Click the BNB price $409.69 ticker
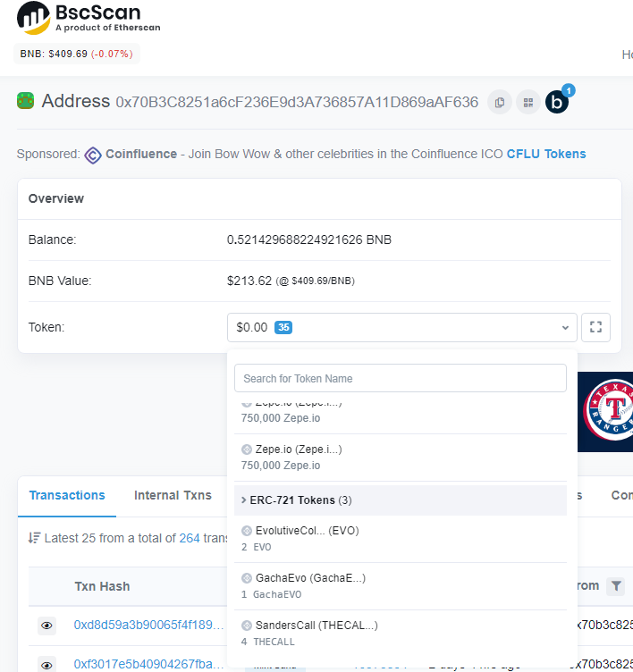This screenshot has width=633, height=672. coord(77,54)
